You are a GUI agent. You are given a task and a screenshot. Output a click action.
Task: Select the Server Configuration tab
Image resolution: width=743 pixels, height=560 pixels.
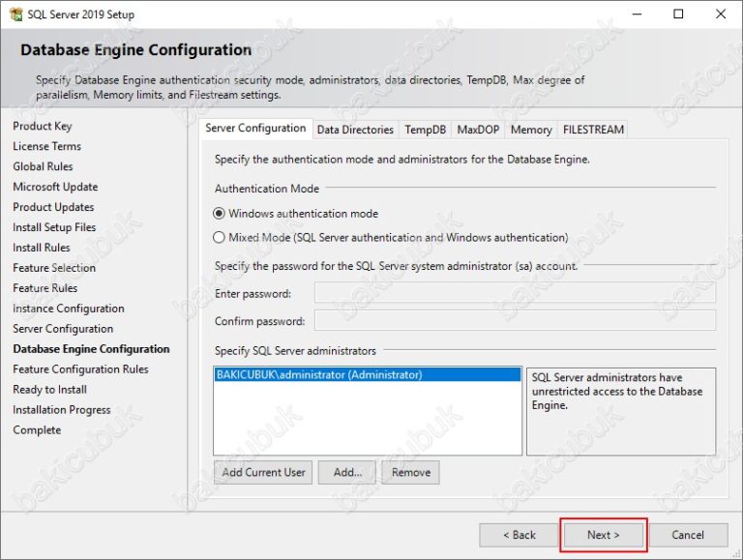[x=256, y=129]
